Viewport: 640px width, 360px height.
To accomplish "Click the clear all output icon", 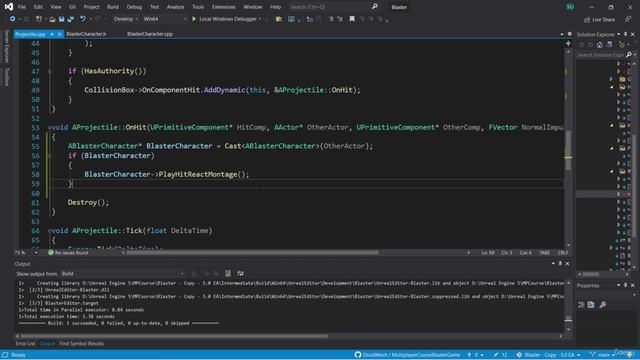I will (228, 273).
